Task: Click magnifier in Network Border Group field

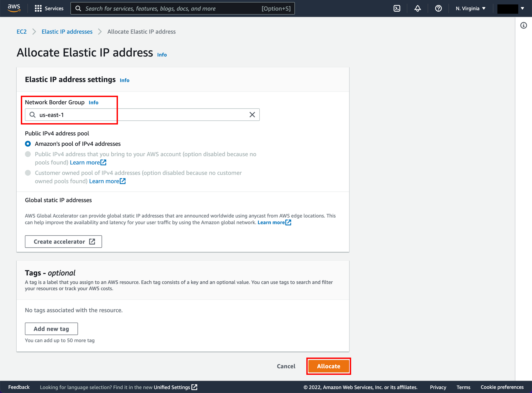Action: tap(32, 115)
